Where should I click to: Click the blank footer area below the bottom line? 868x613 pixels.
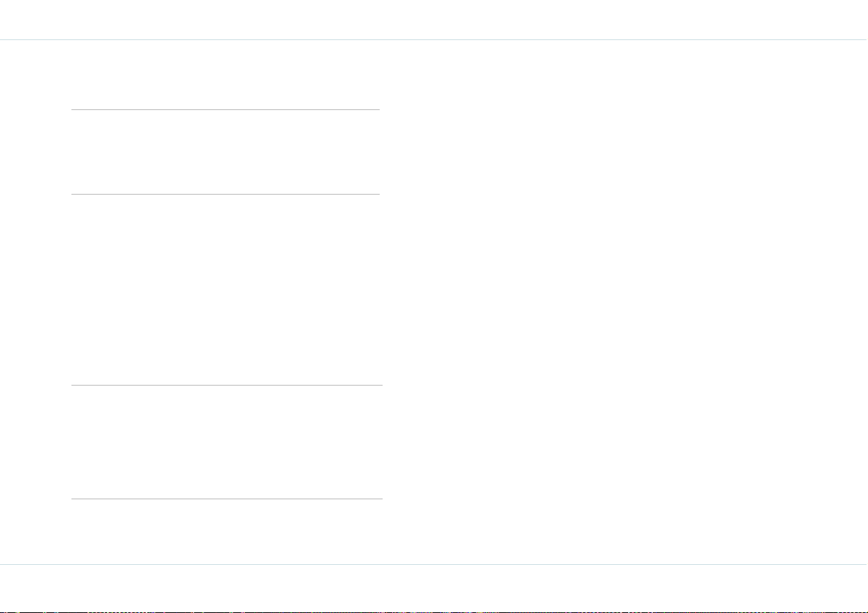tap(434, 587)
